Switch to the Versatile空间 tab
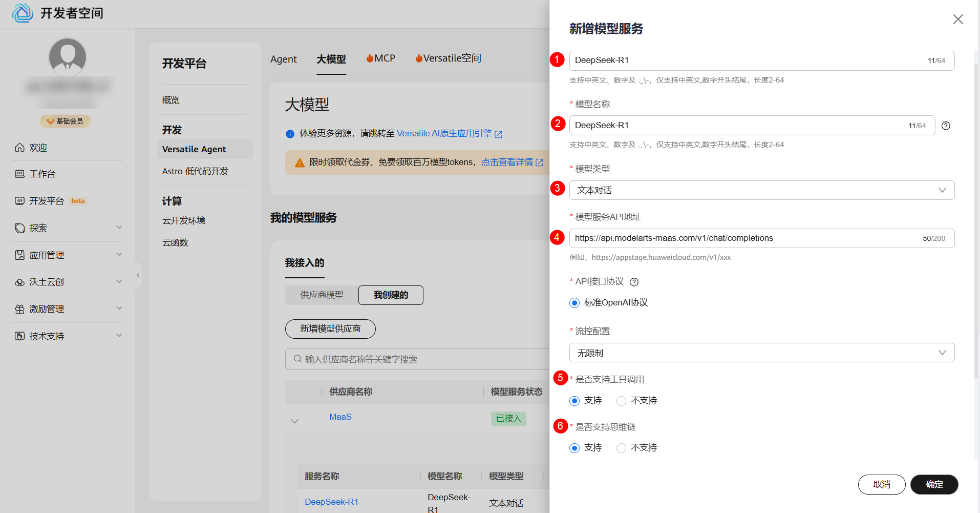Viewport: 980px width, 513px height. coord(448,58)
